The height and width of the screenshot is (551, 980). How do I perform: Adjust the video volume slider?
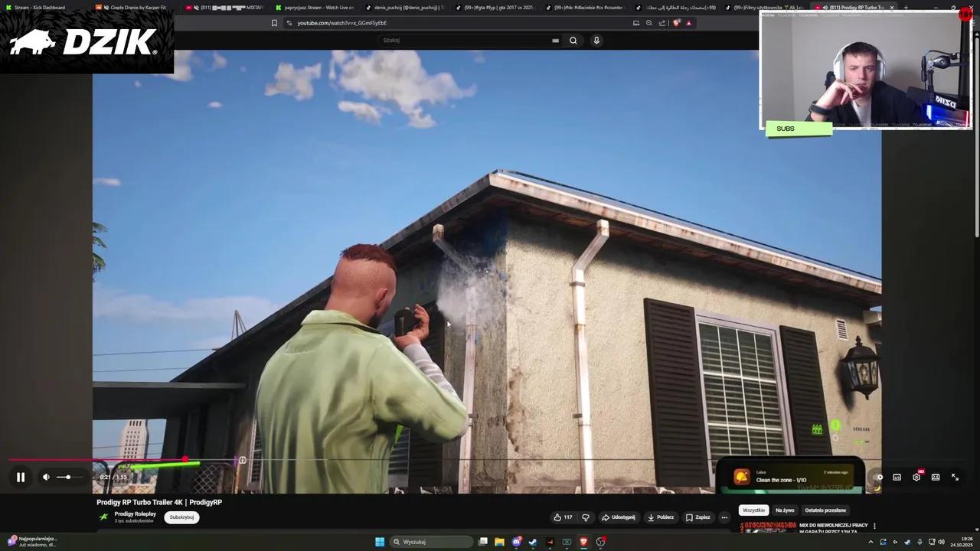(68, 478)
